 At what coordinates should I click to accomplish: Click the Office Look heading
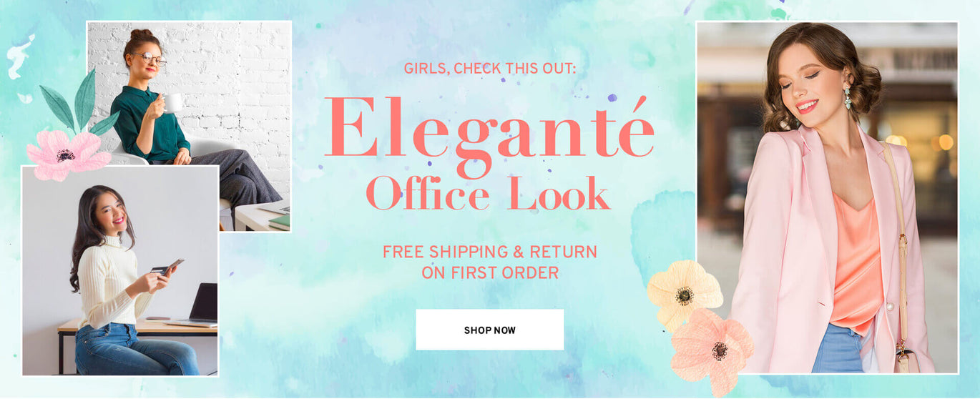coord(488,193)
